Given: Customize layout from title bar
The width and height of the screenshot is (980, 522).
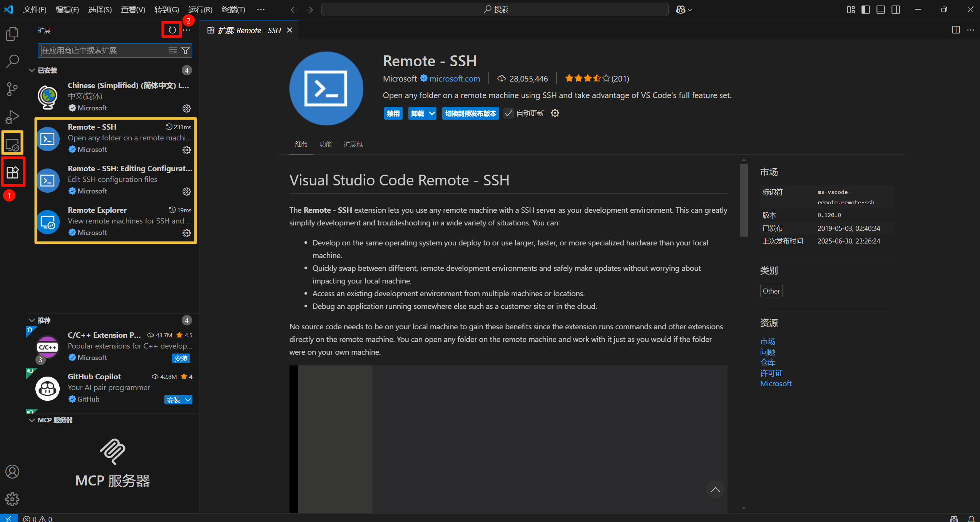Looking at the screenshot, I should [851, 10].
